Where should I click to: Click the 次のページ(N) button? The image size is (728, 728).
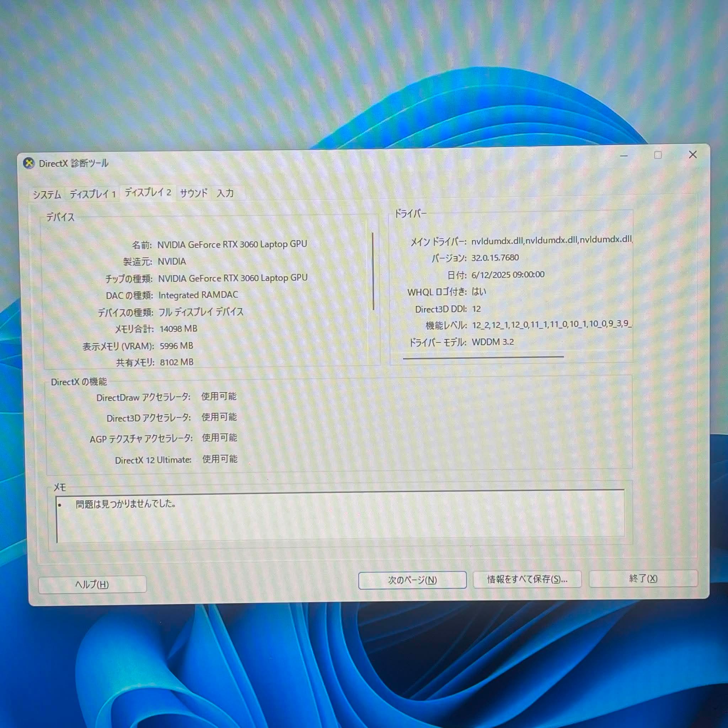click(x=412, y=580)
